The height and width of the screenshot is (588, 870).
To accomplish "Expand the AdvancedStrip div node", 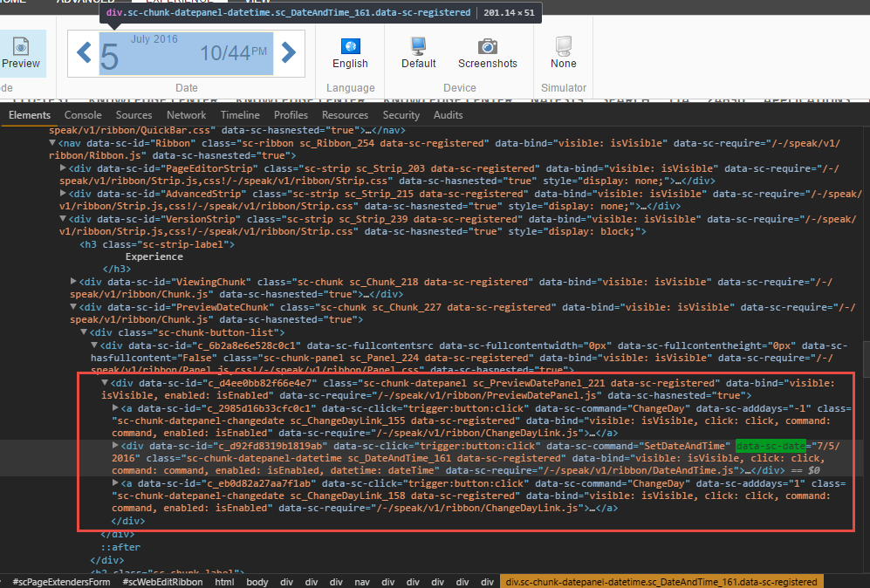I will point(63,194).
